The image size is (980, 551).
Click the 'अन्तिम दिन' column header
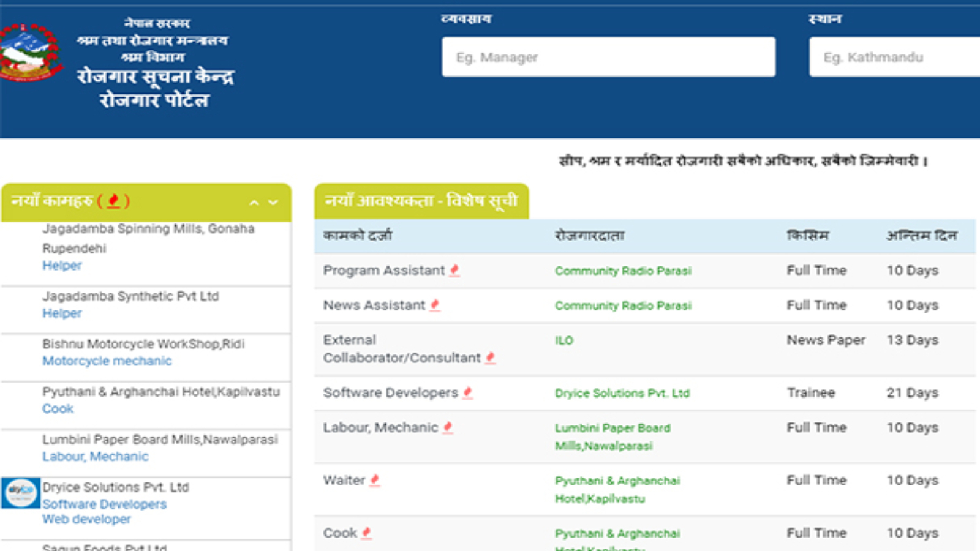click(922, 235)
